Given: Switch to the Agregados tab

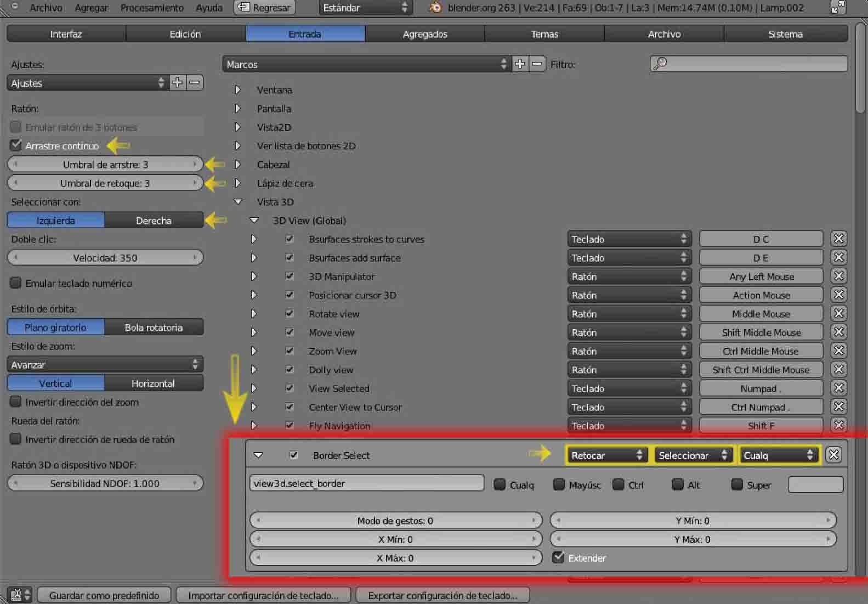Looking at the screenshot, I should [x=425, y=34].
